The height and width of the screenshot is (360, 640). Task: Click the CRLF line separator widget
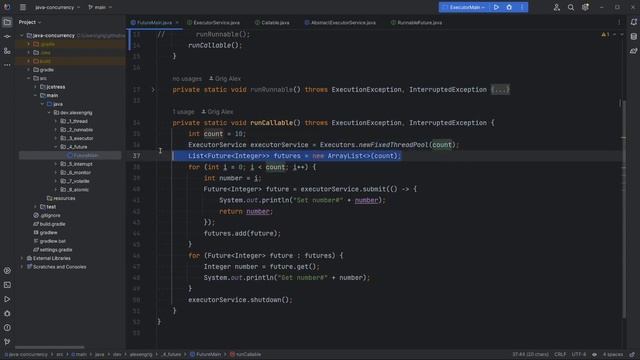pos(560,354)
